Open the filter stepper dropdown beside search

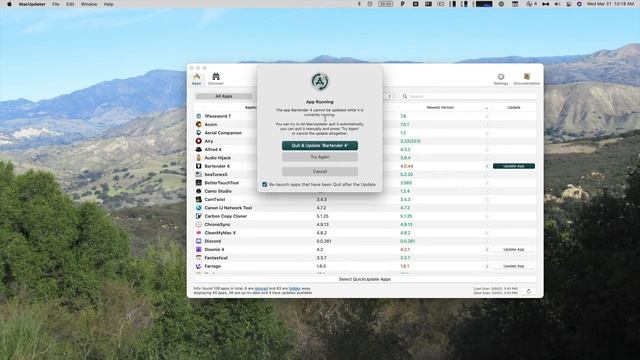coord(389,96)
